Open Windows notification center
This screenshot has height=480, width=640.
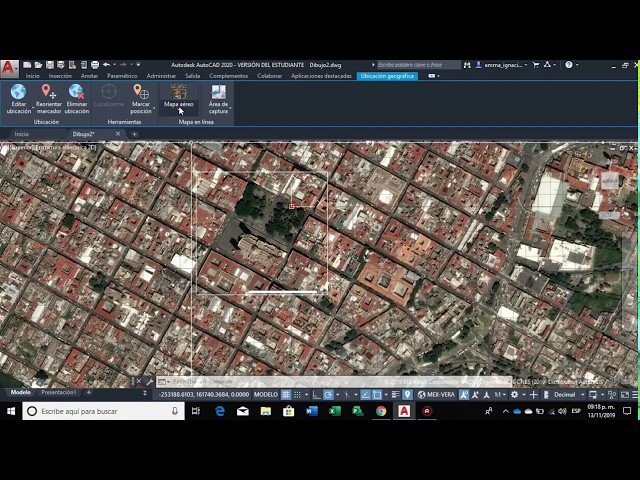tap(627, 411)
